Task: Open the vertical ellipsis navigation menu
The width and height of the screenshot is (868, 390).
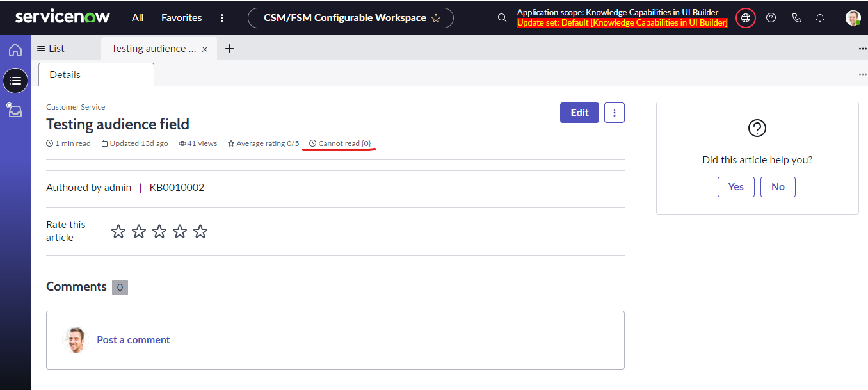Action: pyautogui.click(x=222, y=18)
